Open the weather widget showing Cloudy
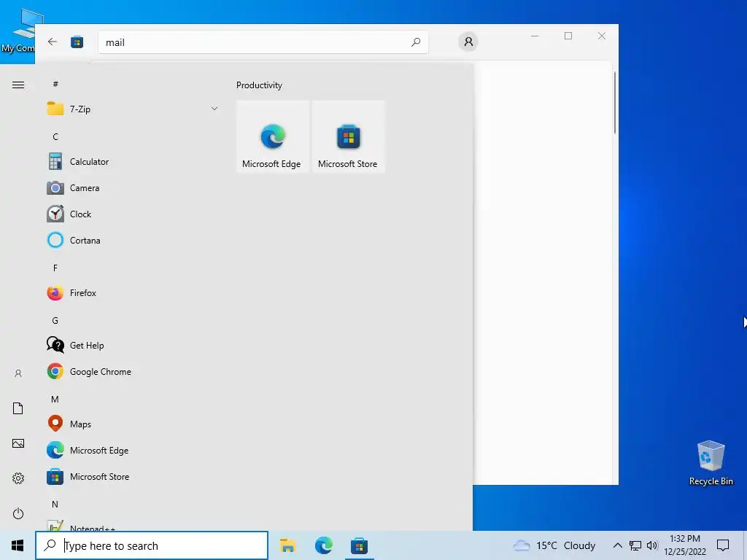Viewport: 747px width, 560px height. (x=554, y=545)
